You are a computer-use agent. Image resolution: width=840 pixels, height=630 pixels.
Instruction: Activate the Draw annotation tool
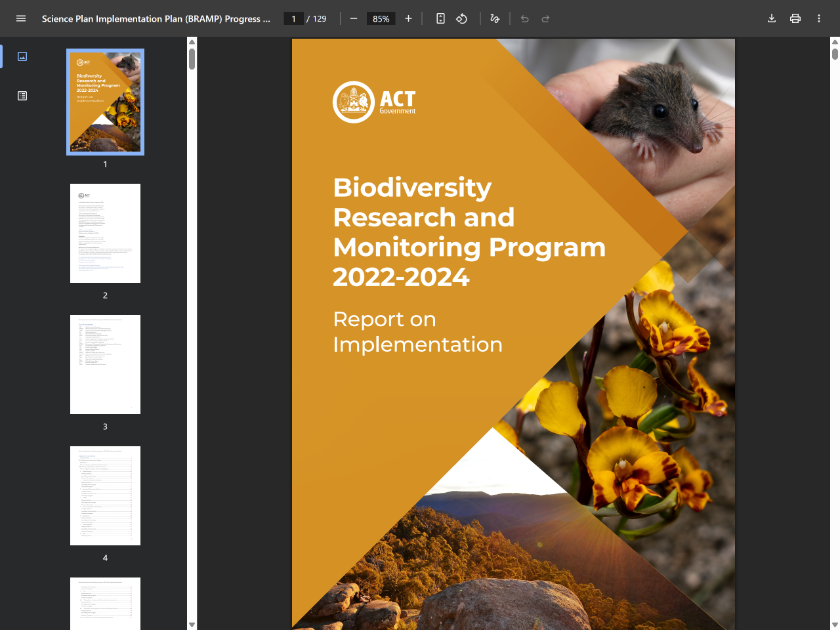coord(495,18)
